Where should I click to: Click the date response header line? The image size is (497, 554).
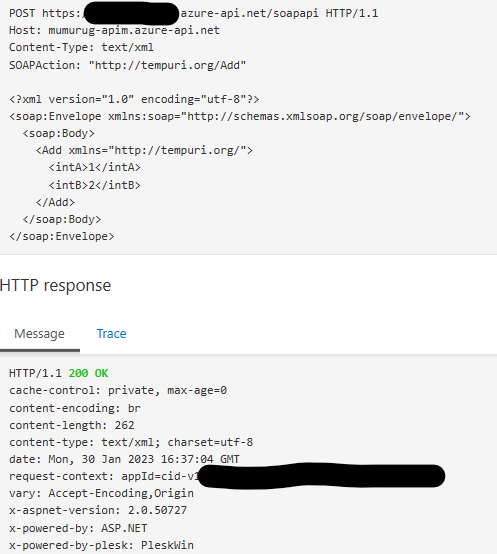point(124,459)
